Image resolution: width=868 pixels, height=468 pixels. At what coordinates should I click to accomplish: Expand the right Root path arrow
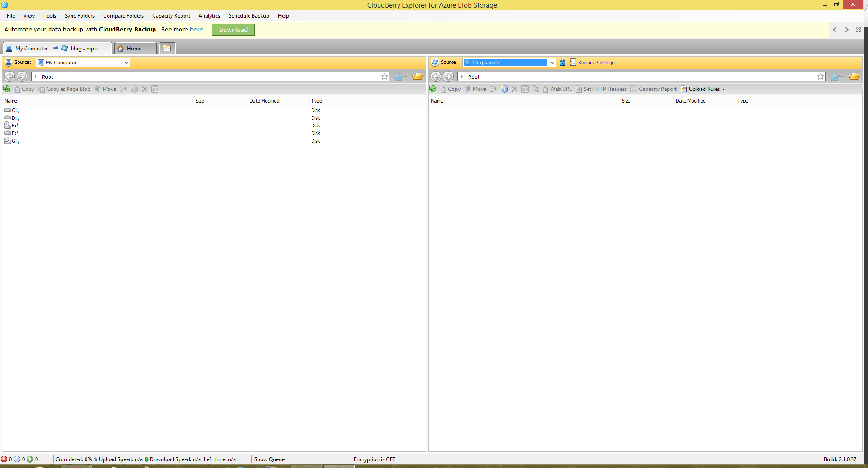click(x=462, y=76)
